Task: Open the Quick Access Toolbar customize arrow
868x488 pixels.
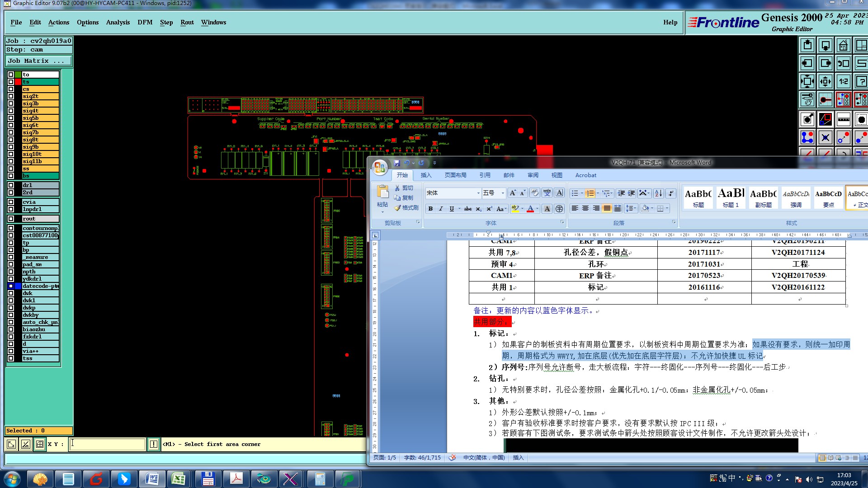Action: (x=434, y=163)
